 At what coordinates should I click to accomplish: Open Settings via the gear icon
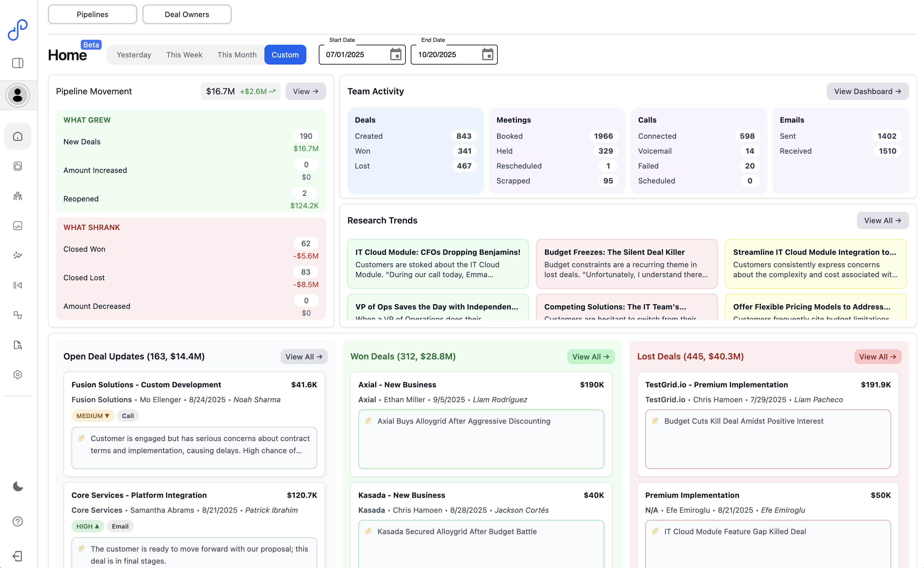[17, 375]
